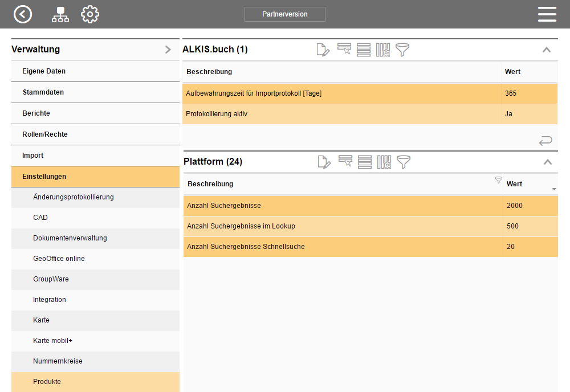The width and height of the screenshot is (570, 392).
Task: Expand the Verwaltung sidebar chevron
Action: tap(168, 50)
